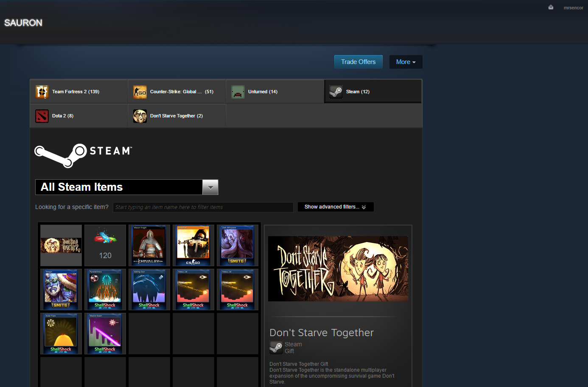Switch to the Counter-Strike: Global inventory tab
Viewport: 588px width, 387px height.
[176, 92]
